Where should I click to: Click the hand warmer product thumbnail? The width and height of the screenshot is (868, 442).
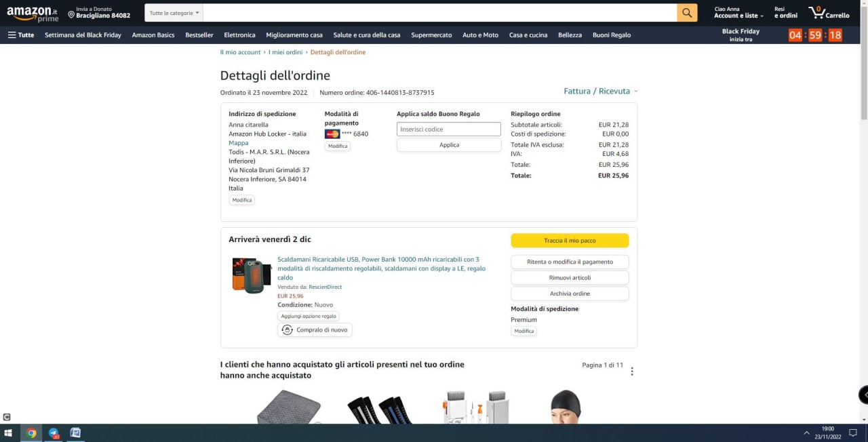click(x=252, y=275)
